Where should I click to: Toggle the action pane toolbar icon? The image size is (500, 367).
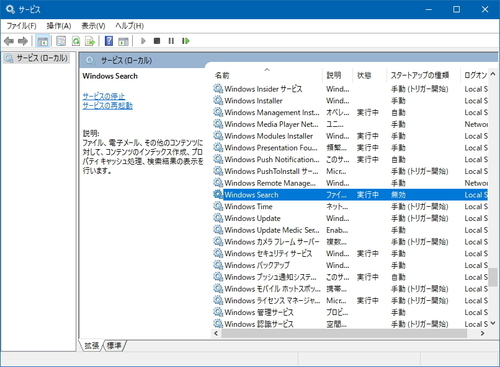click(123, 41)
